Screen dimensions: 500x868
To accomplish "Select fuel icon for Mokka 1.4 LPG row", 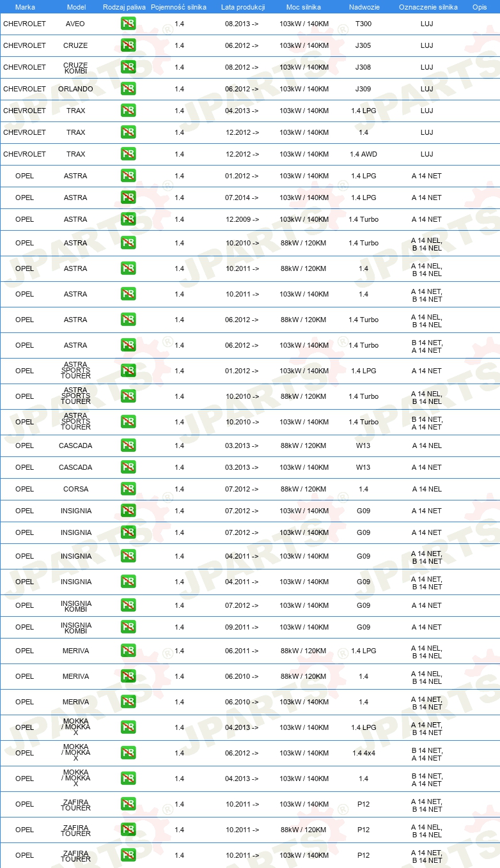I will click(x=128, y=727).
